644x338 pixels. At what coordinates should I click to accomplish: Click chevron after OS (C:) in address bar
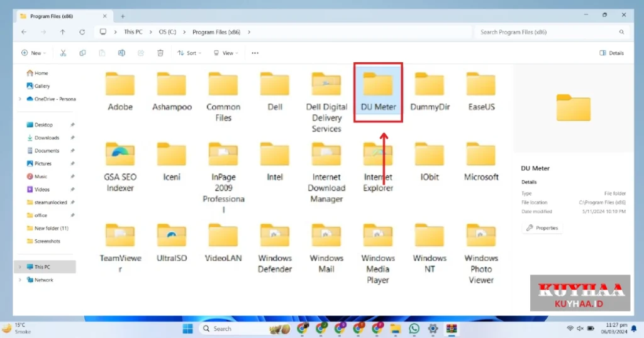(184, 32)
